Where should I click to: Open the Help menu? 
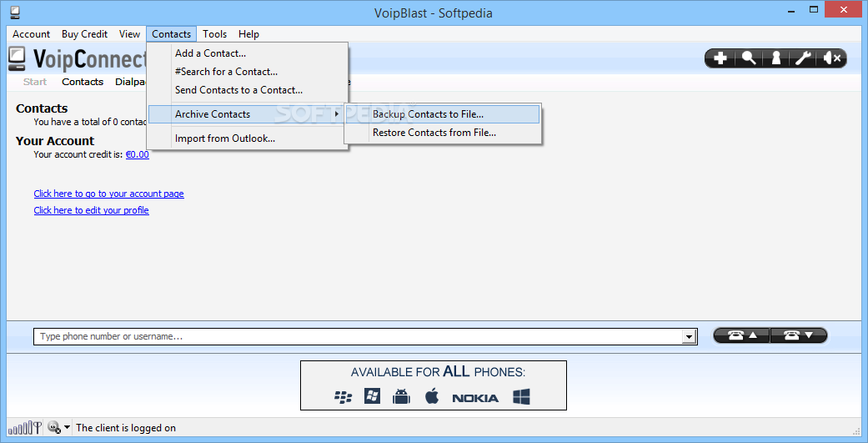coord(249,33)
